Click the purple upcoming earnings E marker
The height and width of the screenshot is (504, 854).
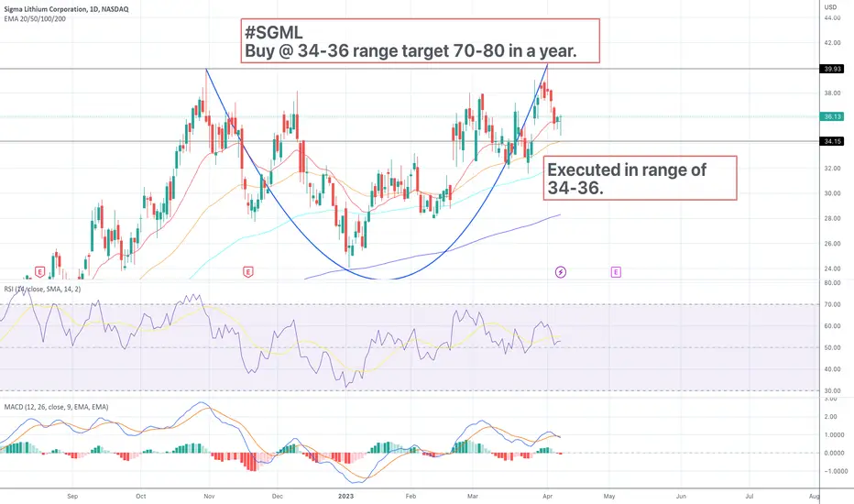point(616,271)
